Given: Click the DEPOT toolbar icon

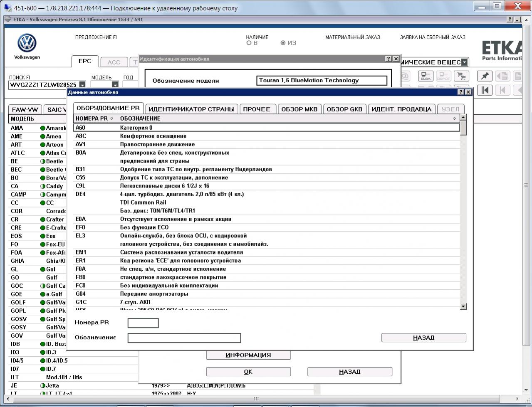Looking at the screenshot, I should [443, 76].
